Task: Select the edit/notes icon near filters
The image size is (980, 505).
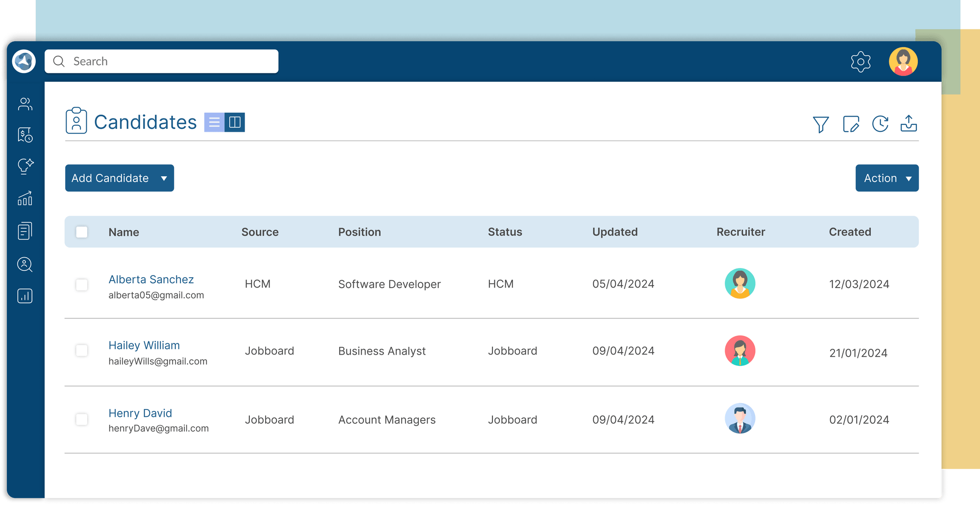Action: (x=851, y=124)
